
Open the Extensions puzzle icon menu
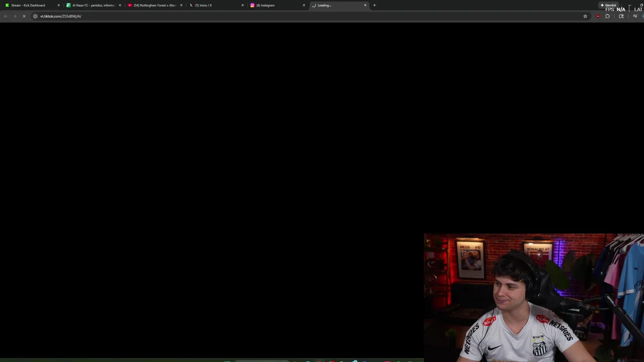click(x=607, y=16)
